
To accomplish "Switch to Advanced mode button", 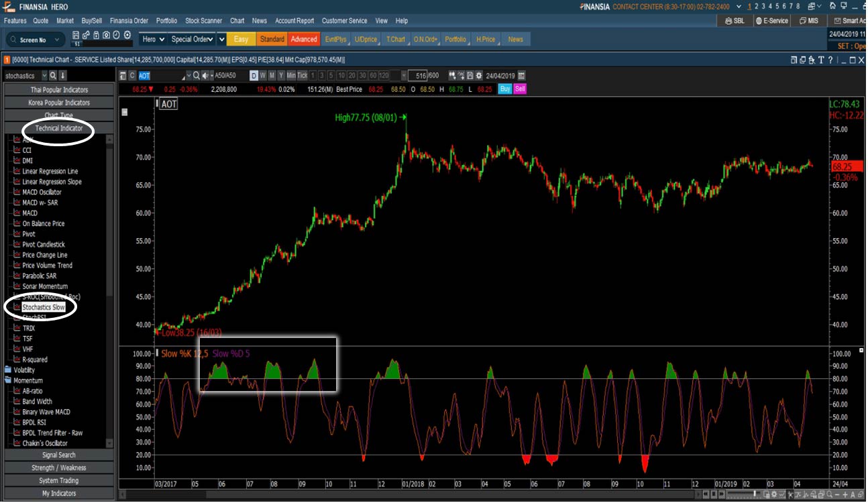I will pyautogui.click(x=304, y=40).
